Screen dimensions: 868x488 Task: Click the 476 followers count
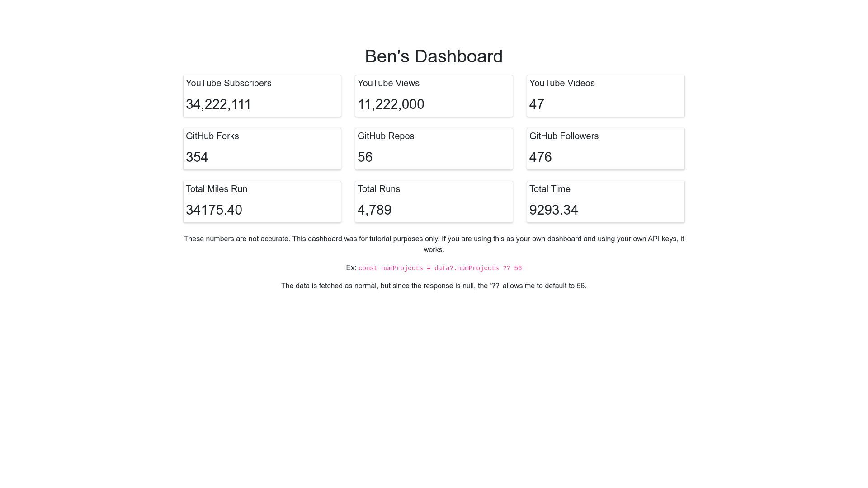tap(540, 157)
